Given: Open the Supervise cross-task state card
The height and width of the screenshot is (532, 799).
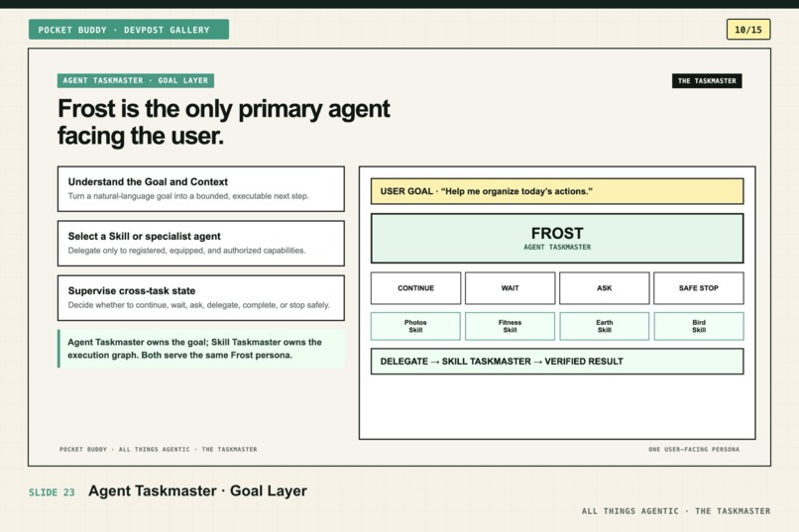Looking at the screenshot, I should click(x=201, y=298).
